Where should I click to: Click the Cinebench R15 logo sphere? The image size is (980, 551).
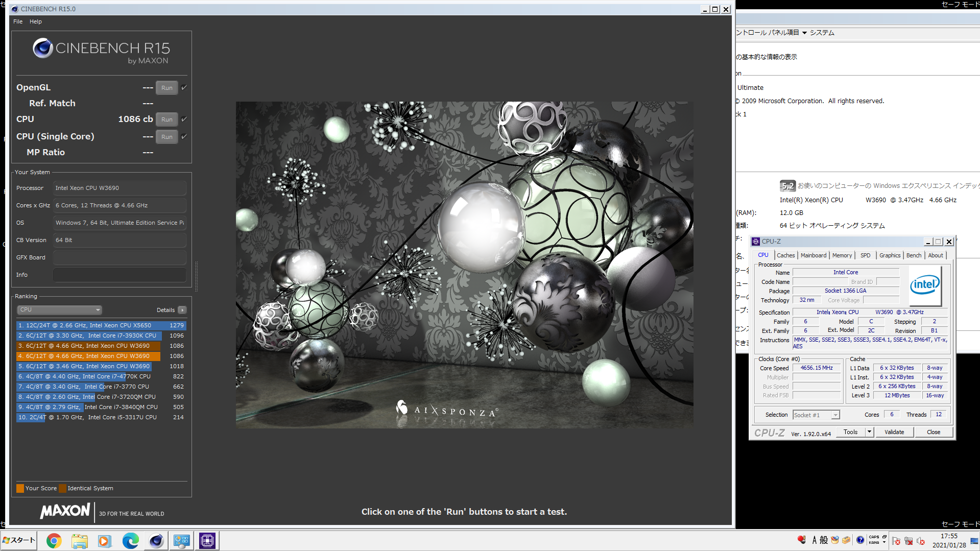click(43, 48)
